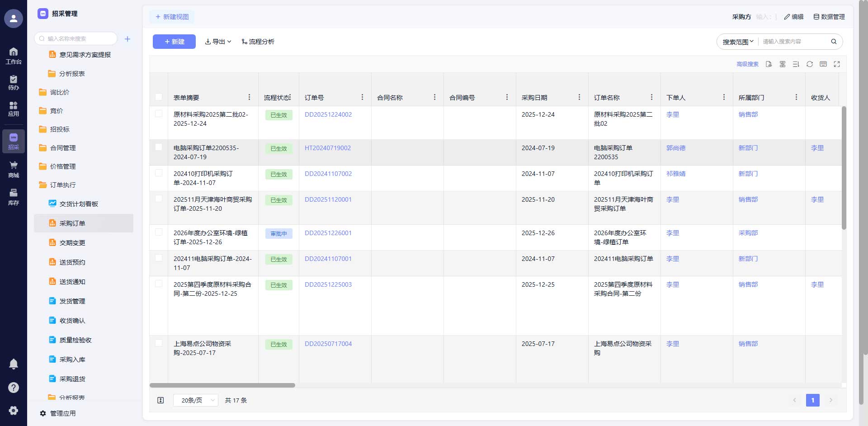Toggle fullscreen icon in table toolbar
This screenshot has width=868, height=426.
point(837,64)
